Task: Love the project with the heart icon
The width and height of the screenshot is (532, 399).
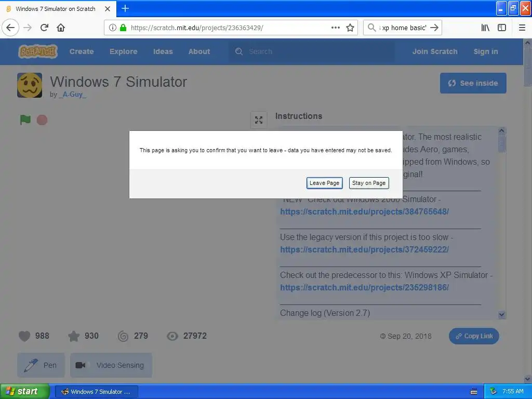Action: pos(24,336)
